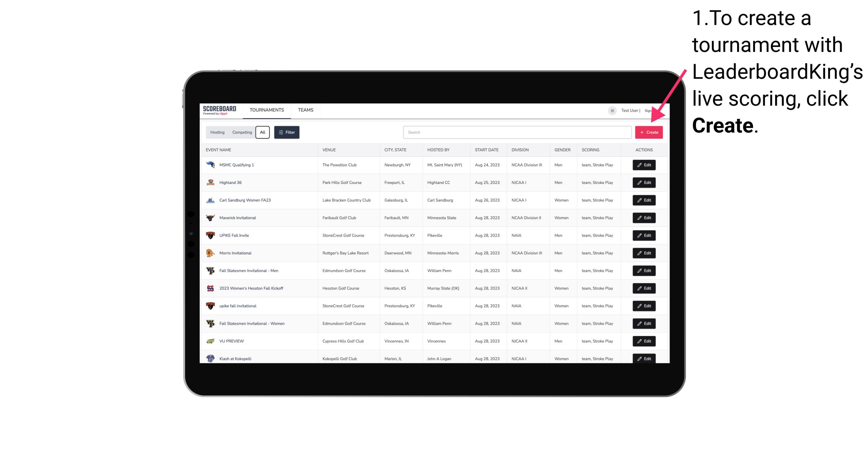Click the Create tournament button
This screenshot has height=467, width=868.
(649, 132)
